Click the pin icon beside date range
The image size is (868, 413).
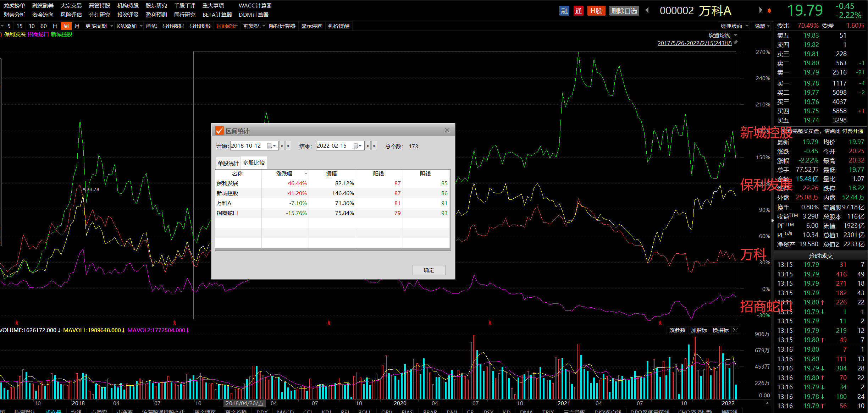736,43
